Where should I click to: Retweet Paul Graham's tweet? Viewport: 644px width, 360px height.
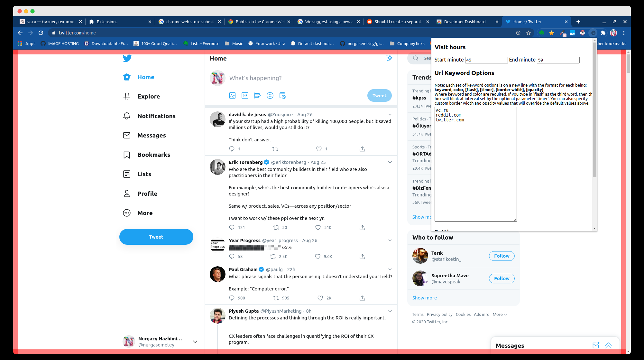point(276,298)
